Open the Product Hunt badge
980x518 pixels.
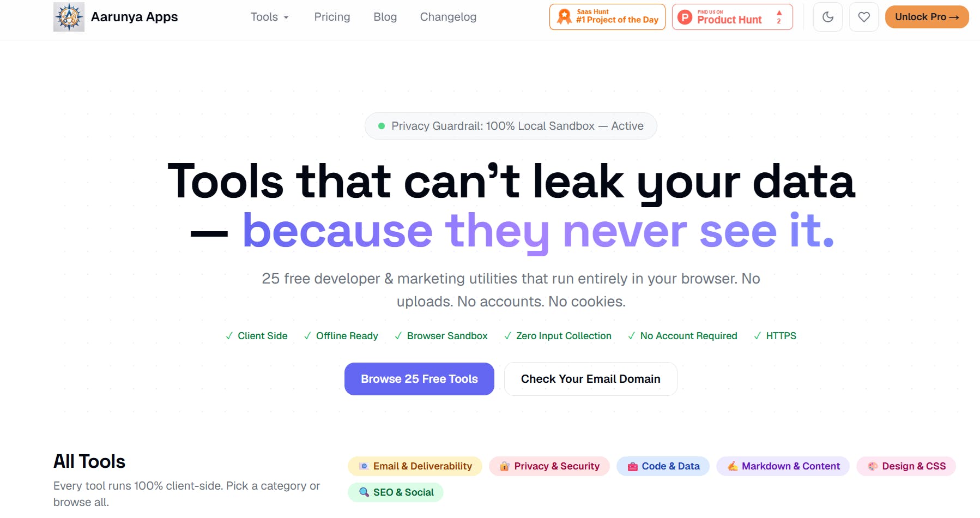[732, 17]
